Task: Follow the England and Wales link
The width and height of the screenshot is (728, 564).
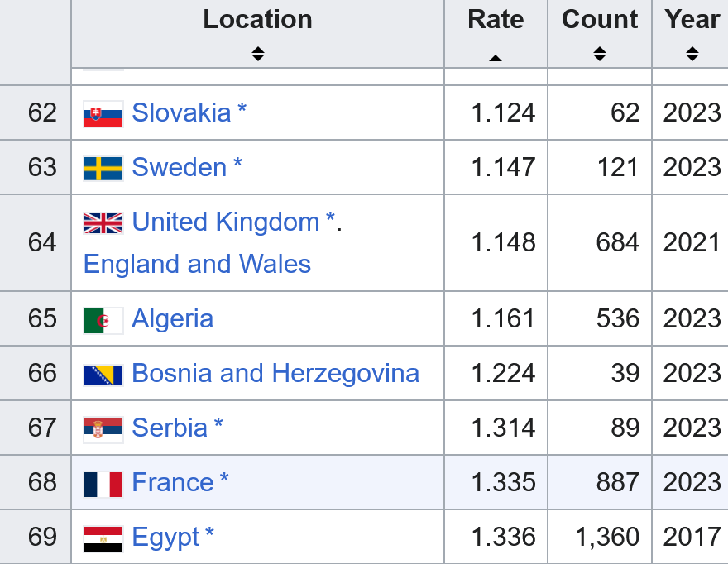Action: point(197,264)
